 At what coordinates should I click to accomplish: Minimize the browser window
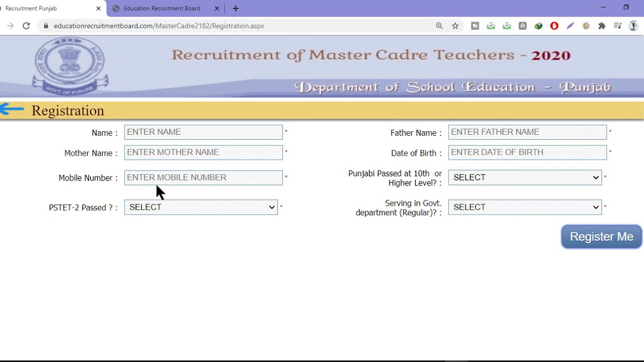pyautogui.click(x=603, y=8)
